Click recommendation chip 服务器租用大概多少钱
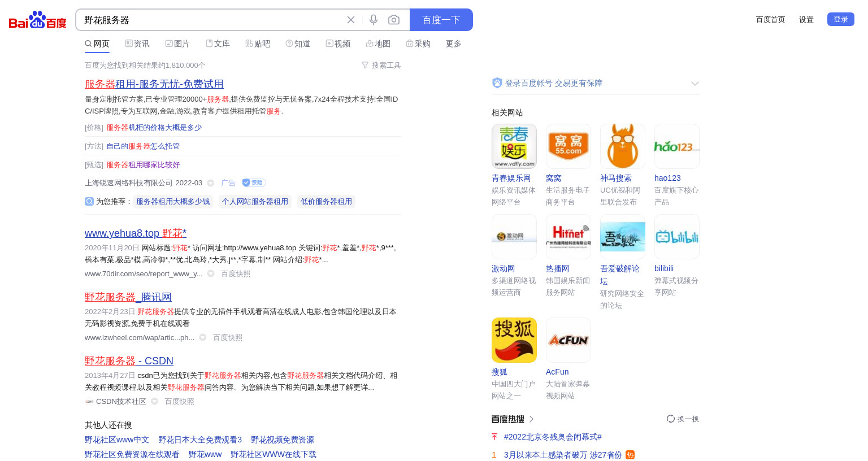 [173, 202]
